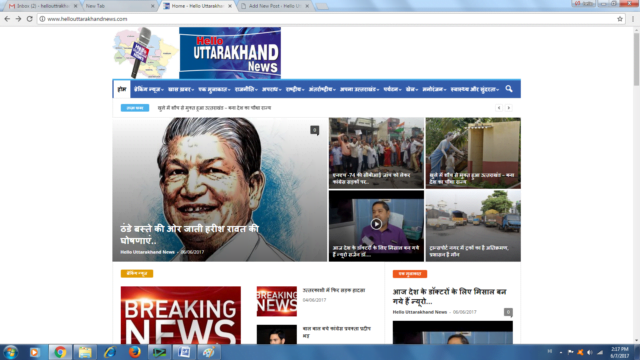Open the Uttarkashi road accident headline link
This screenshot has width=640, height=360.
(x=334, y=290)
